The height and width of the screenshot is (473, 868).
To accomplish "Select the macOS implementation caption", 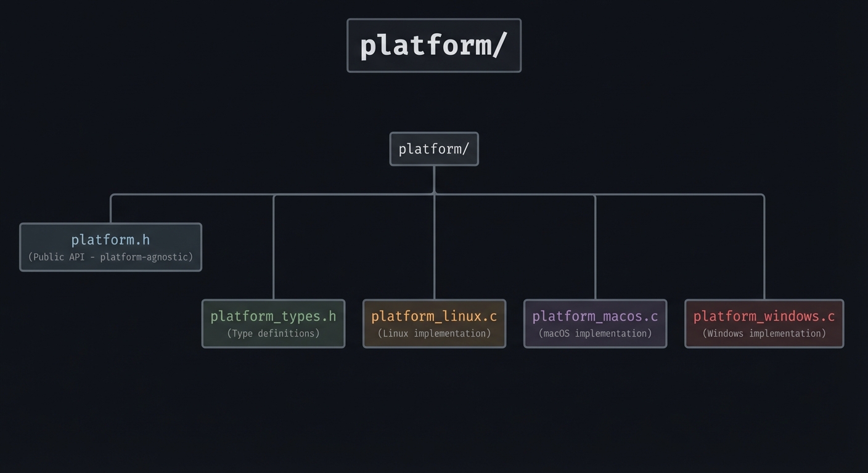I will [595, 333].
